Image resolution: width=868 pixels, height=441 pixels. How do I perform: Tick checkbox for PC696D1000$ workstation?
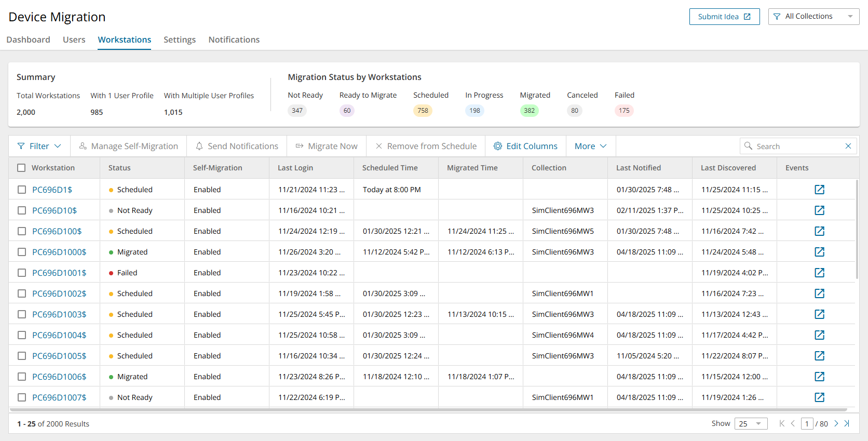22,252
